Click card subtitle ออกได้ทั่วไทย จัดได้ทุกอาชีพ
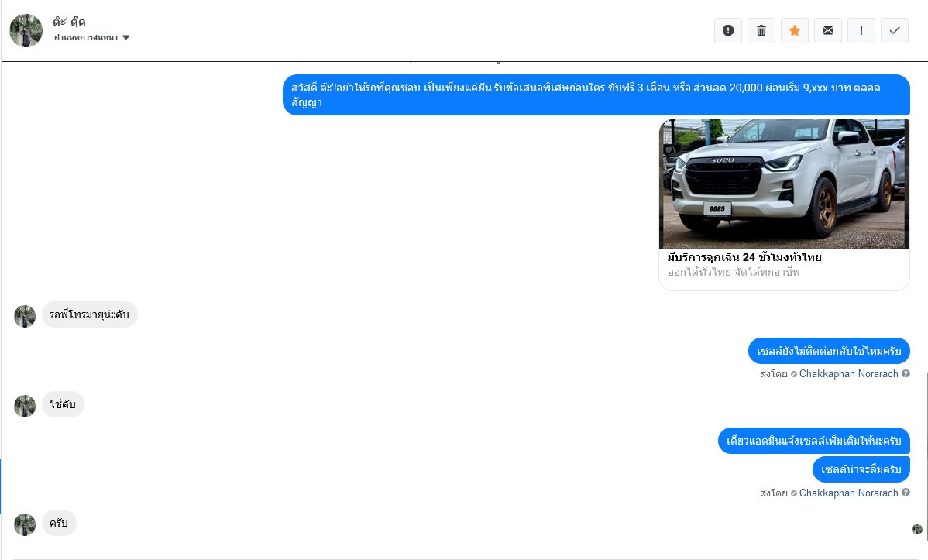 734,273
